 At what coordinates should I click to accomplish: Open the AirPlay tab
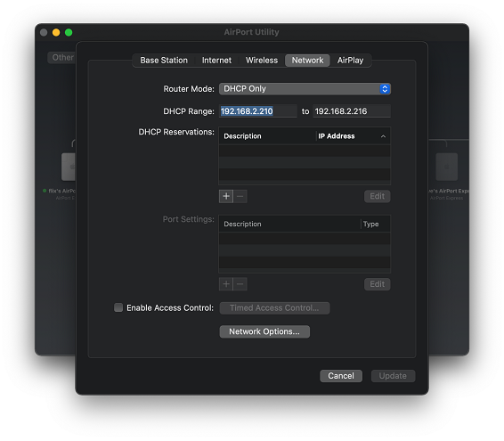(350, 61)
